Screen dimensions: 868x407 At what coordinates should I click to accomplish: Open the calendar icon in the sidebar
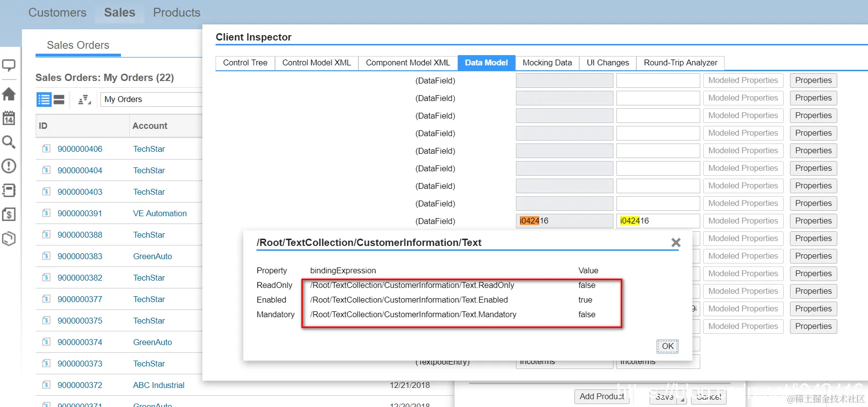[x=9, y=118]
